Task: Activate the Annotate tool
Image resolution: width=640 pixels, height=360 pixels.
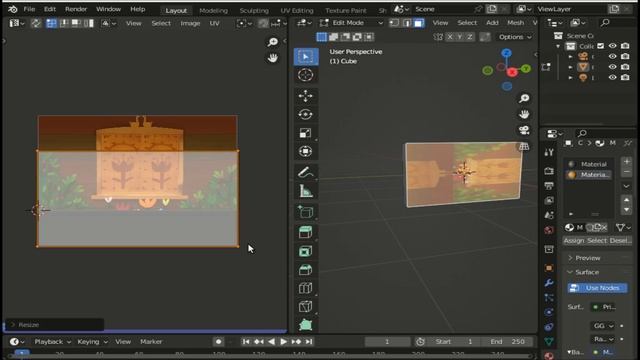Action: (306, 173)
